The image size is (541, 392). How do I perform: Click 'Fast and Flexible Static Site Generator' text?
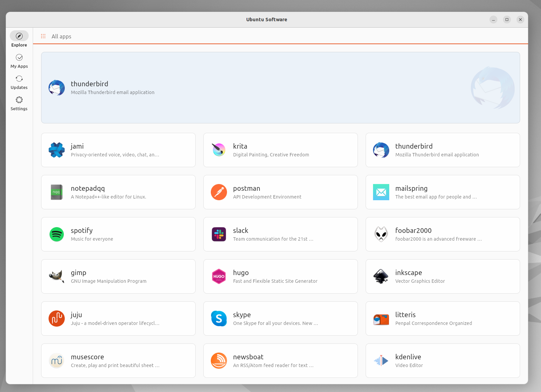pos(275,281)
